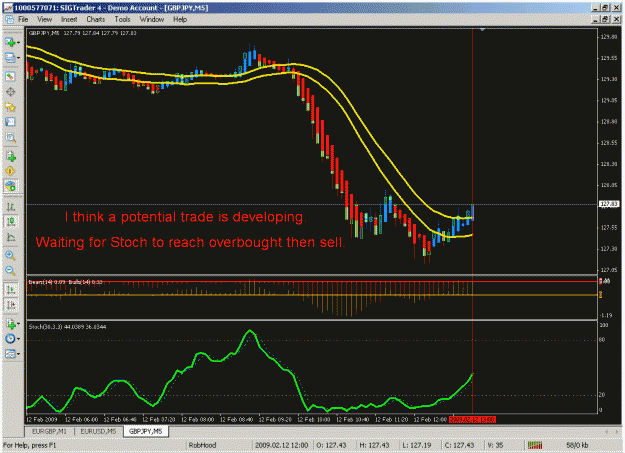Image resolution: width=625 pixels, height=453 pixels.
Task: Launch the Strategy Tester magnifier icon
Action: 10,138
